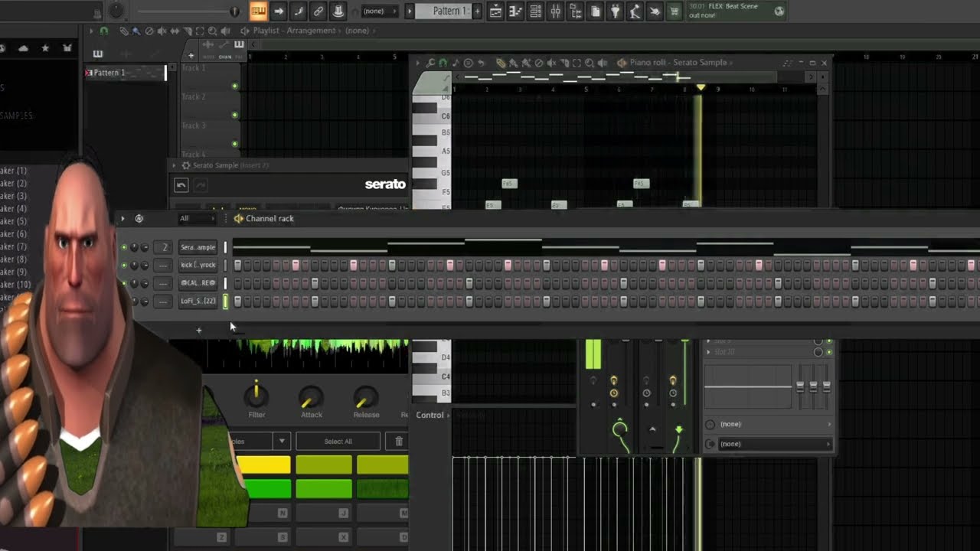Click Playlist - Arrangement in the playlist title

(x=294, y=31)
